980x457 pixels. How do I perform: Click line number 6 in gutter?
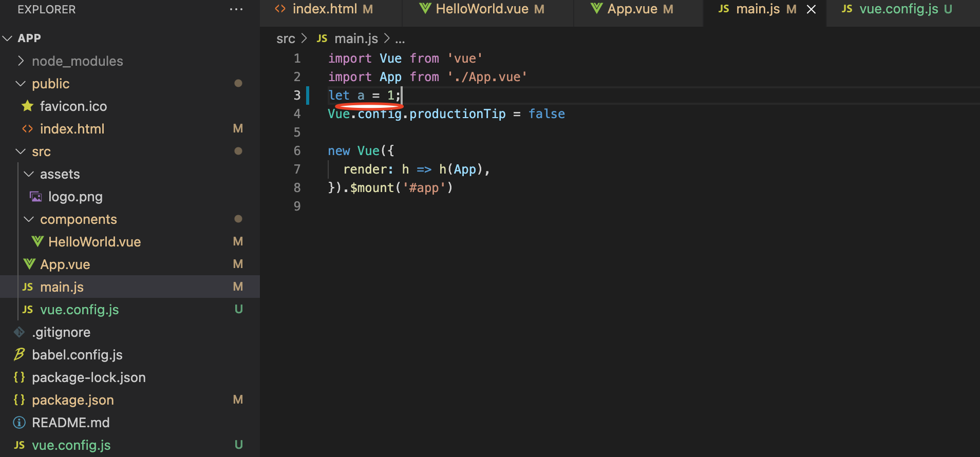(x=297, y=151)
